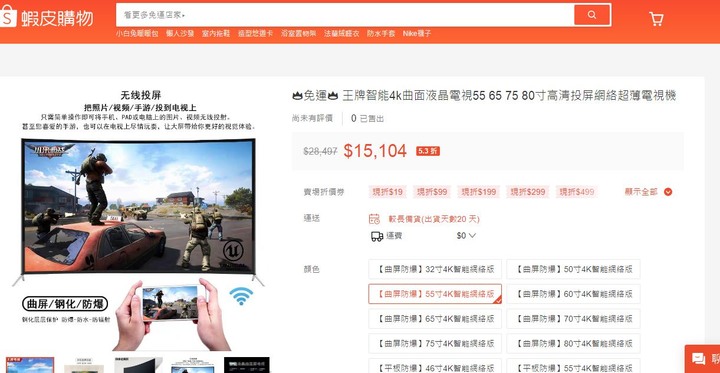720x373 pixels.
Task: Click the delivery truck icon beside 運費
Action: pyautogui.click(x=377, y=236)
